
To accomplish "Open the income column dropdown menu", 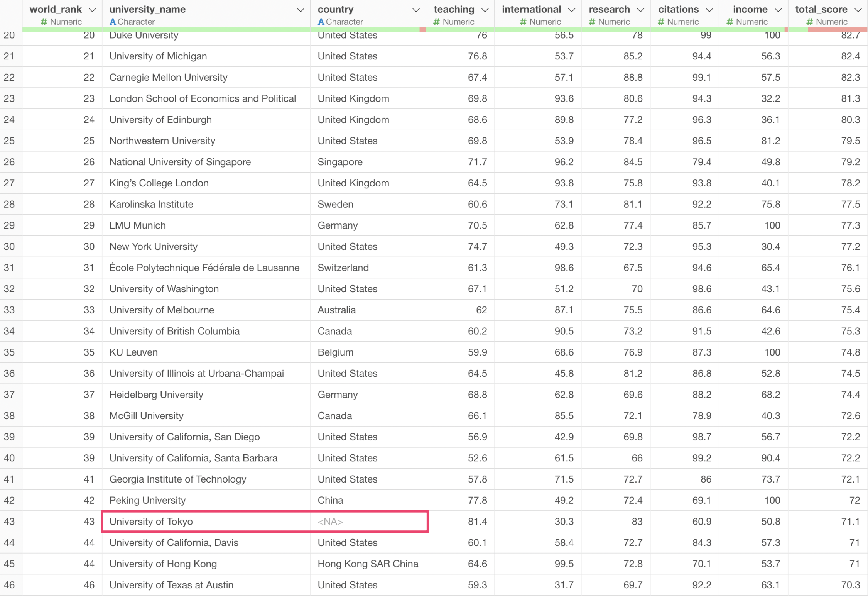I will [x=778, y=10].
